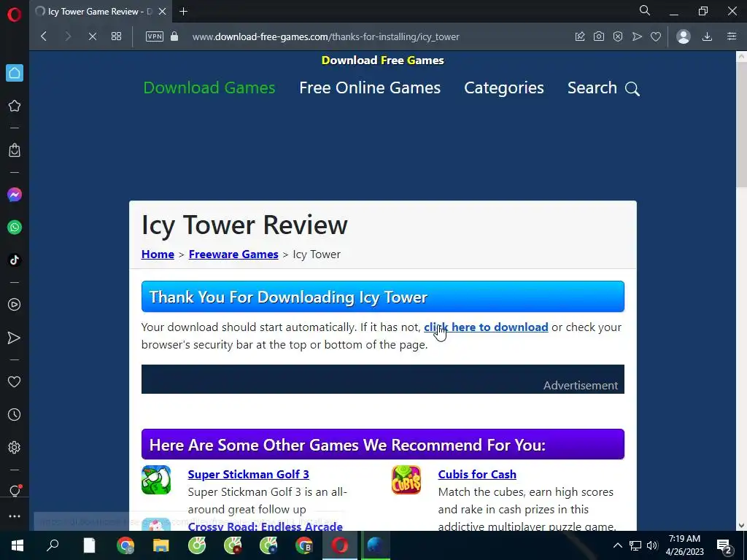
Task: Open sidebar three-dots setup menu
Action: (15, 516)
